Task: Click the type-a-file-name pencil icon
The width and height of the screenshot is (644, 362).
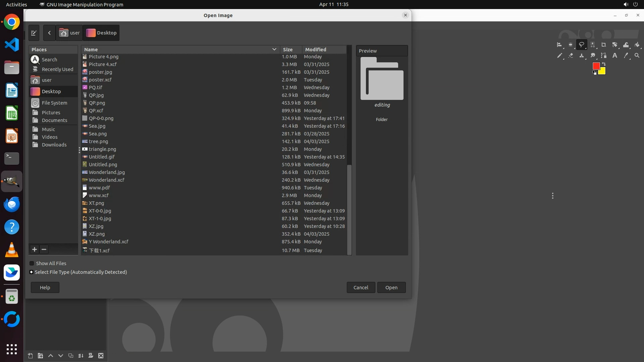Action: (34, 33)
